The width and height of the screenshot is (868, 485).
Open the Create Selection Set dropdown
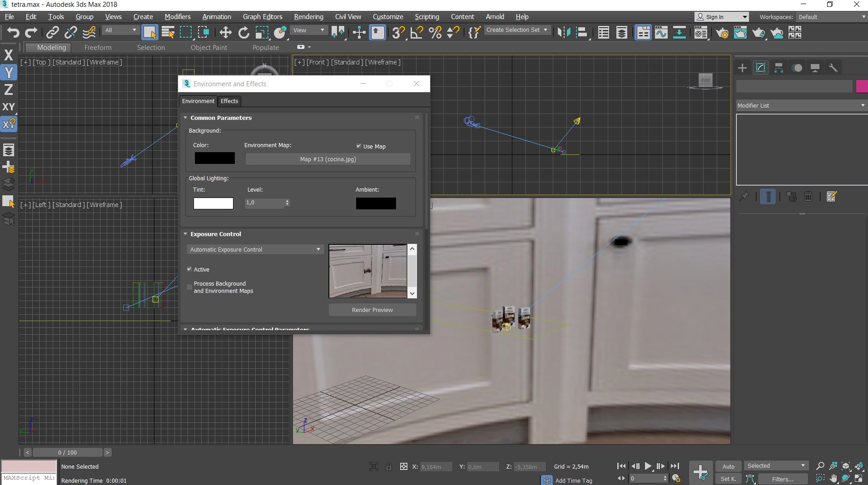pyautogui.click(x=517, y=30)
